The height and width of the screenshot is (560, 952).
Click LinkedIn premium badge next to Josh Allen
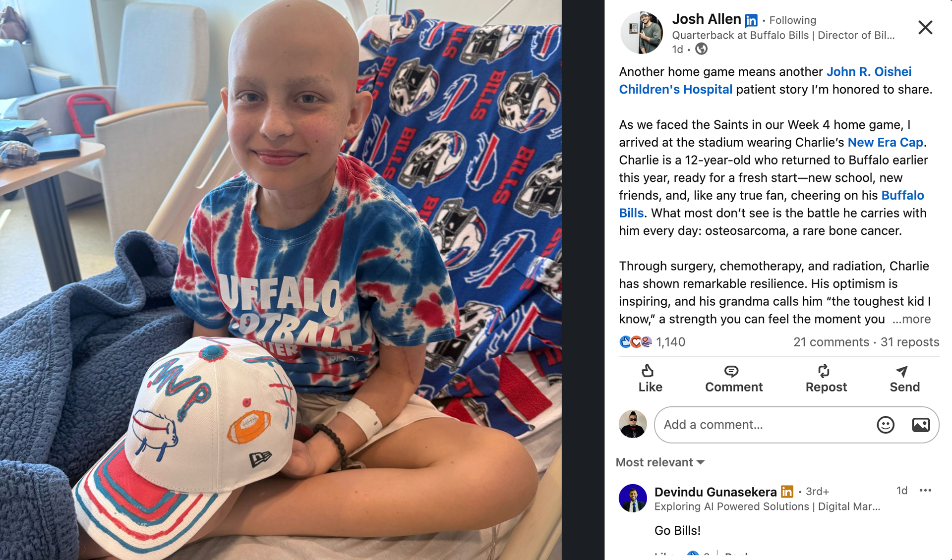click(x=751, y=20)
